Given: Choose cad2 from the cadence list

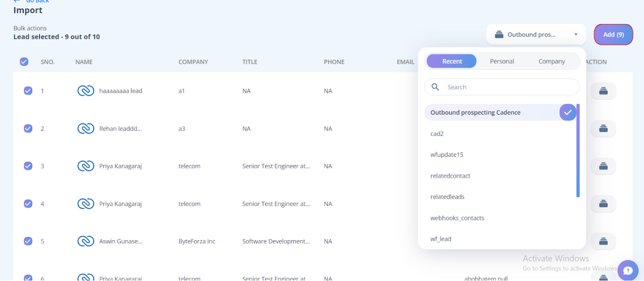Looking at the screenshot, I should tap(437, 133).
